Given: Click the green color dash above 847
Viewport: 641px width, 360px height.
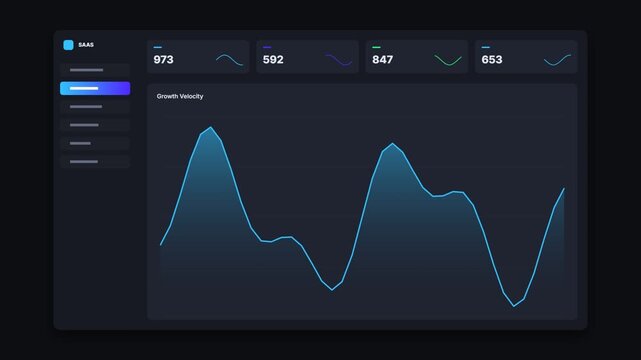Looking at the screenshot, I should [x=377, y=47].
